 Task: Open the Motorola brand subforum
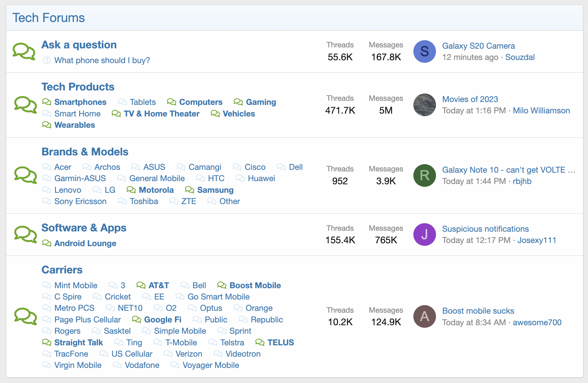pyautogui.click(x=156, y=190)
